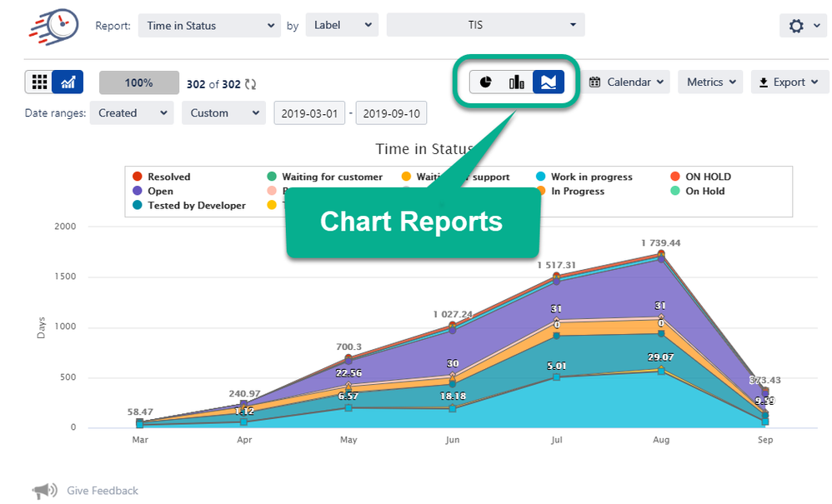Click the end date field 2019-09-10
This screenshot has height=504, width=832.
coord(391,113)
